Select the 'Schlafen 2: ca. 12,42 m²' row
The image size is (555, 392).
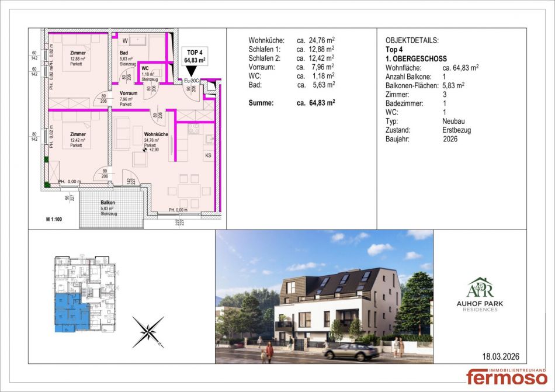292,58
